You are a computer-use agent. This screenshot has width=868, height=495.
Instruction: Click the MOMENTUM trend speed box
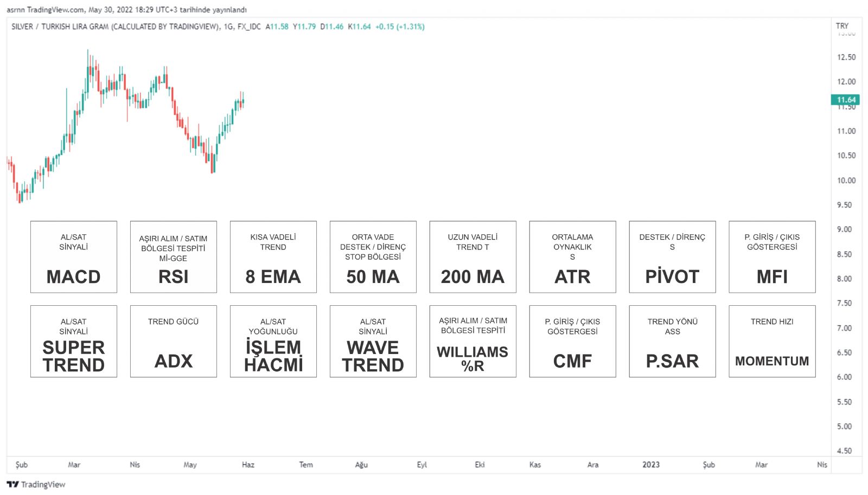(773, 342)
